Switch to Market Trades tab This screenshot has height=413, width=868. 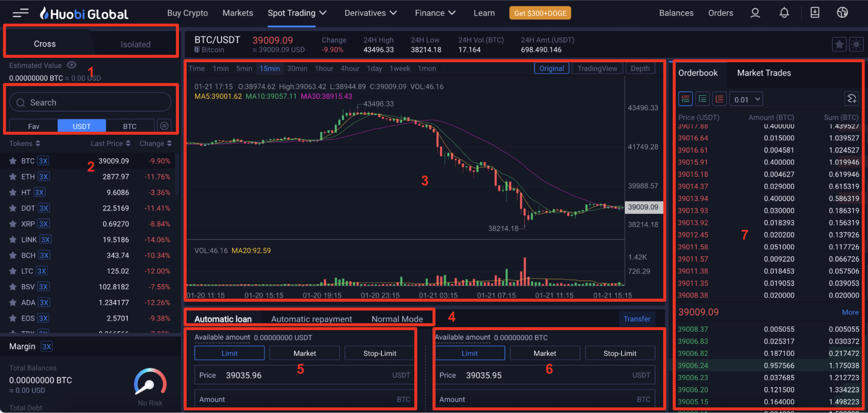coord(764,73)
